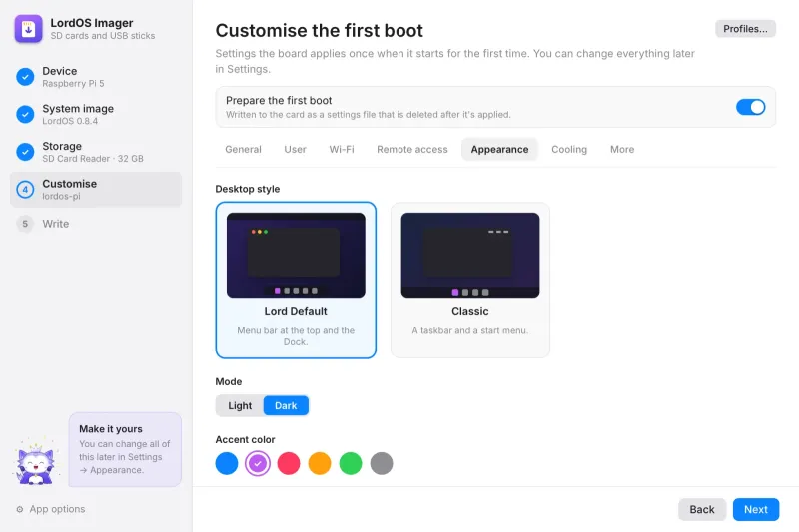Image resolution: width=799 pixels, height=532 pixels.
Task: Go to the Write step
Action: click(x=96, y=224)
